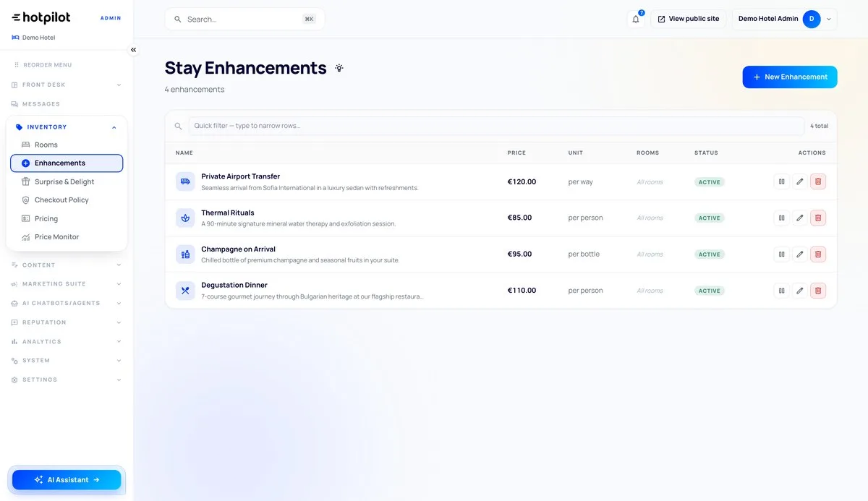Viewport: 868px width, 501px height.
Task: Click the Inventory tag icon
Action: click(x=19, y=127)
